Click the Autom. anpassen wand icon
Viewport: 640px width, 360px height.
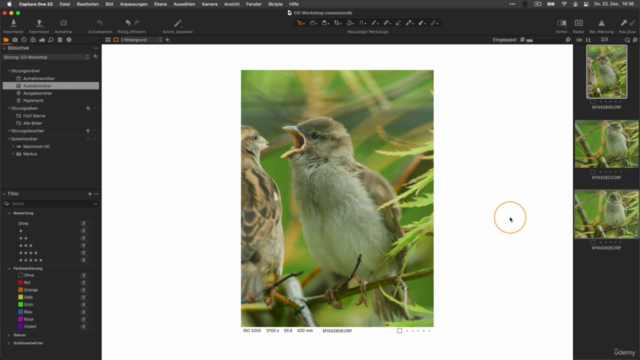coord(178,23)
